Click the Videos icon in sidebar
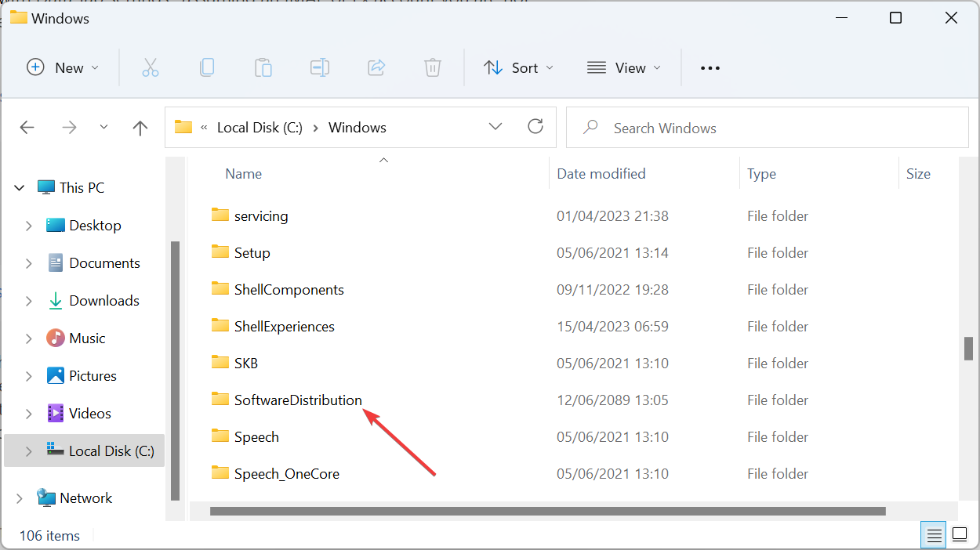 (56, 413)
